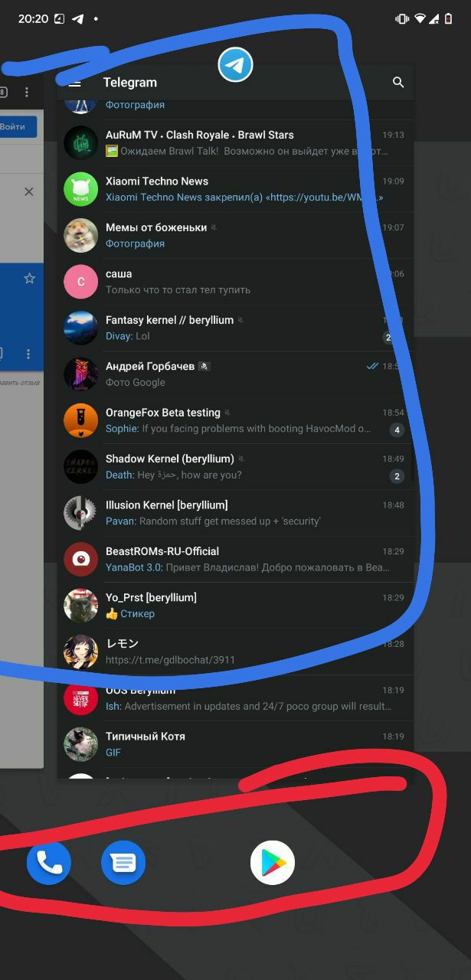Click the X close icon in the browser card
This screenshot has height=980, width=471.
click(29, 191)
